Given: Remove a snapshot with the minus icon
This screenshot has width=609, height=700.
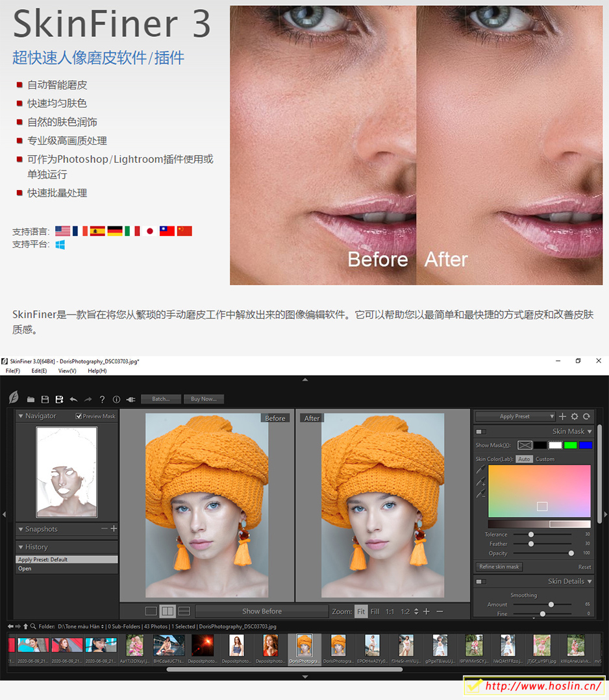Looking at the screenshot, I should (104, 529).
